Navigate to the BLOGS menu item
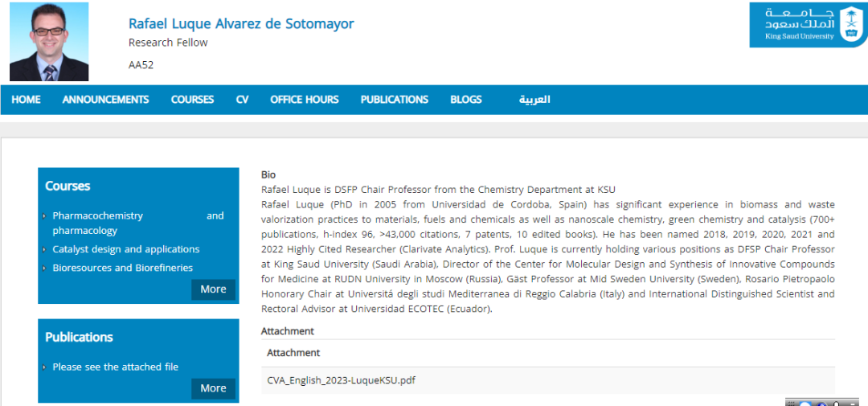 (466, 100)
